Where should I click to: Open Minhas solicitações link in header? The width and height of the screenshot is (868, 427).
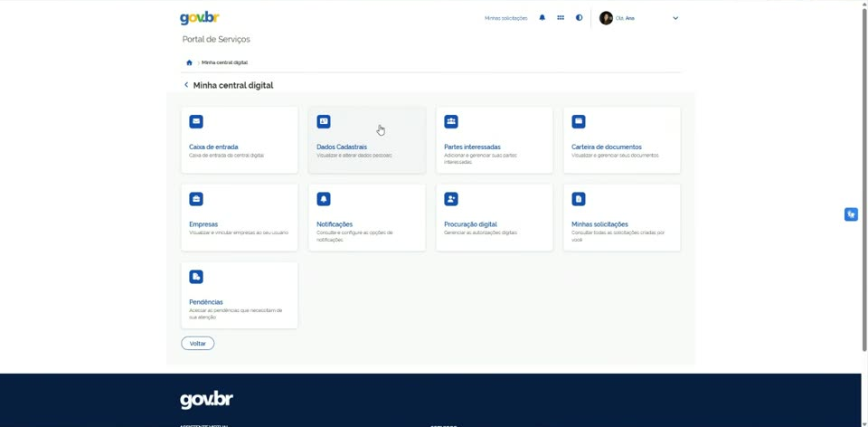(506, 18)
